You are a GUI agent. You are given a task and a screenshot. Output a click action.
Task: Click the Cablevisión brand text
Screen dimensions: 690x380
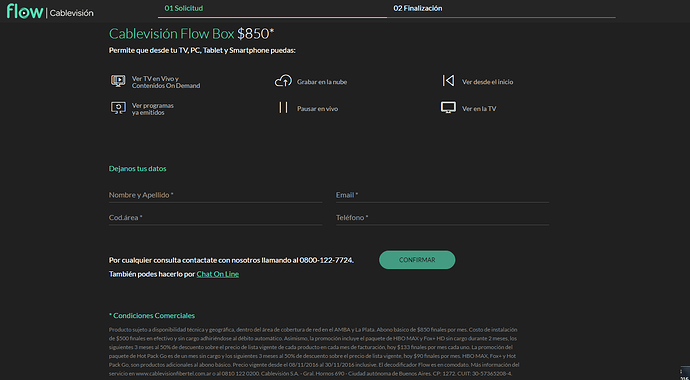point(71,13)
